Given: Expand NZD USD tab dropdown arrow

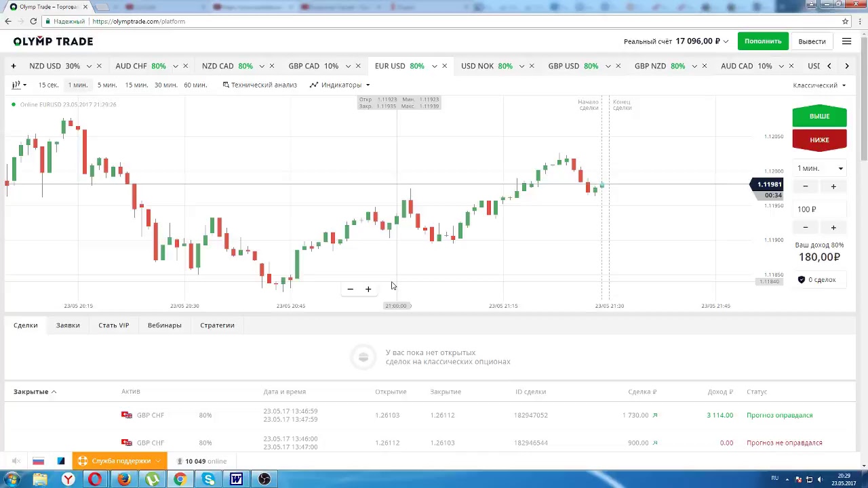Looking at the screenshot, I should click(x=89, y=66).
